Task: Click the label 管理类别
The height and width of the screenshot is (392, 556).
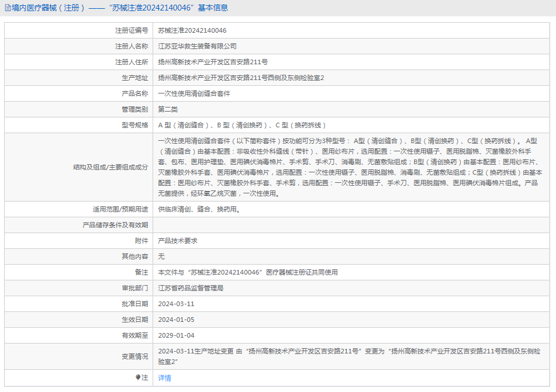Action: coord(135,109)
